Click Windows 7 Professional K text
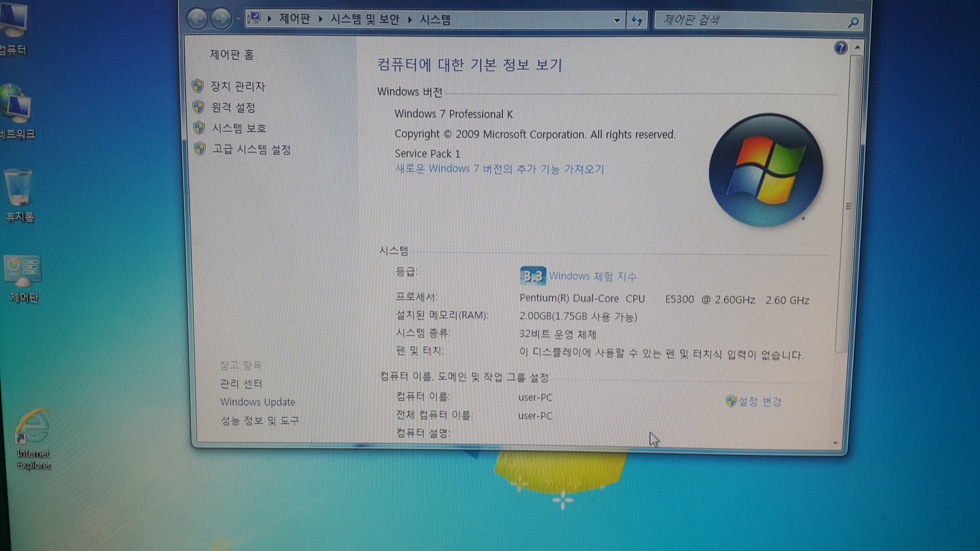 [454, 114]
